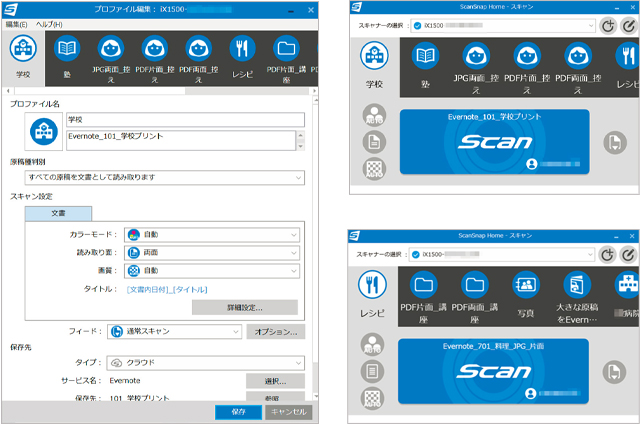Open the 画質 dropdown
640x425 pixels.
[212, 271]
